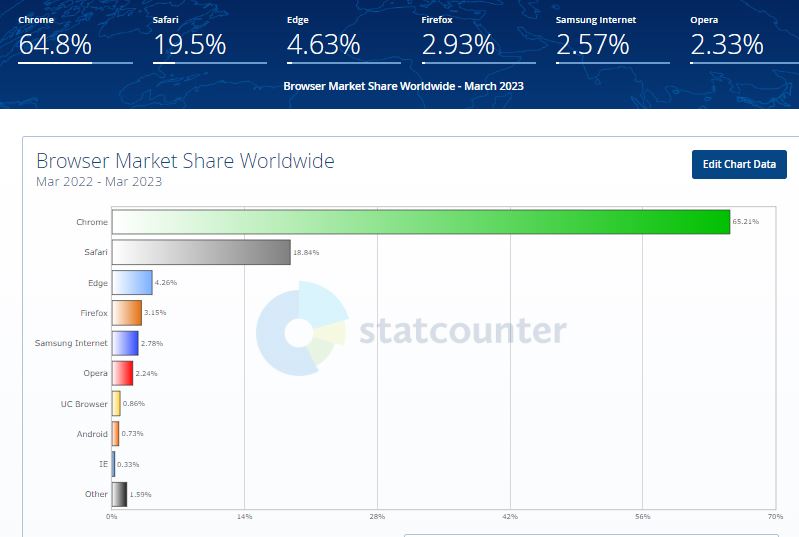Click the orange Android bar
Screen dimensions: 799x537
[116, 434]
